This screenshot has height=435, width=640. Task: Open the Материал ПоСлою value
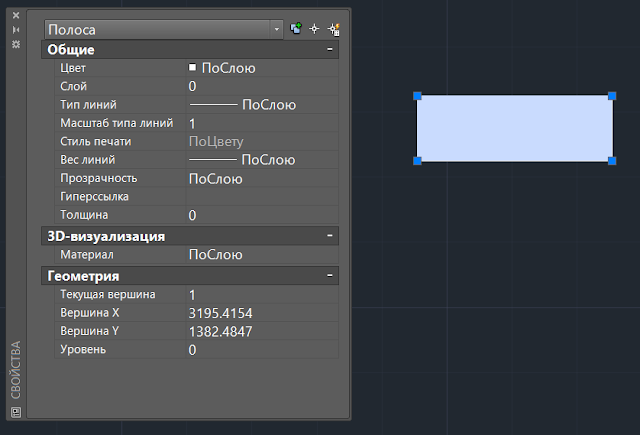(262, 255)
